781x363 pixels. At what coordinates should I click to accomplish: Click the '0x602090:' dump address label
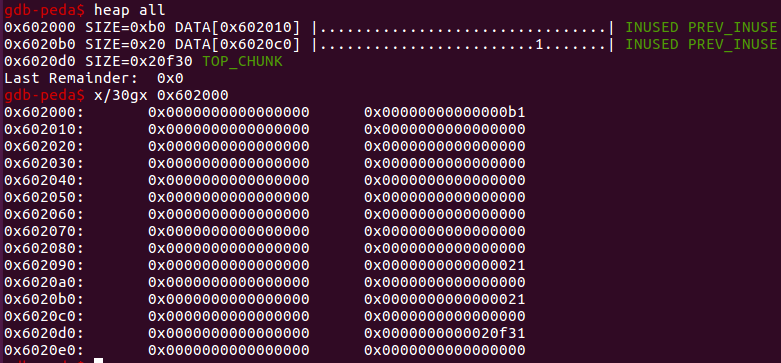44,265
